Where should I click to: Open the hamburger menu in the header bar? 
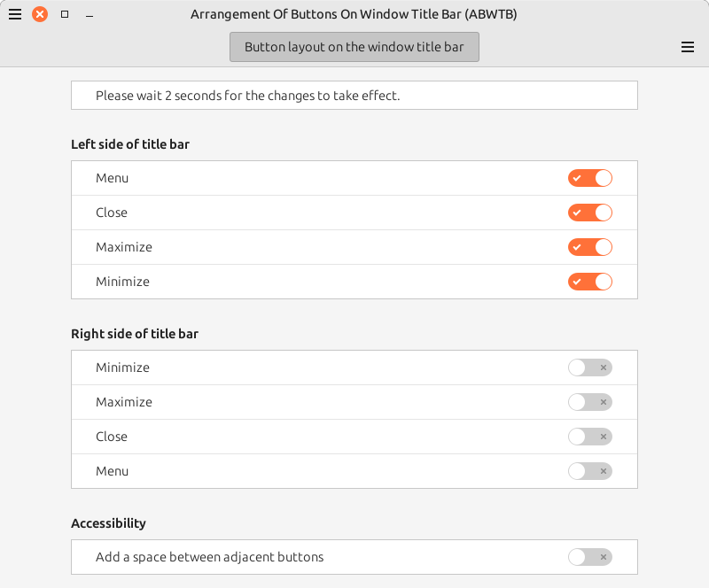point(688,47)
